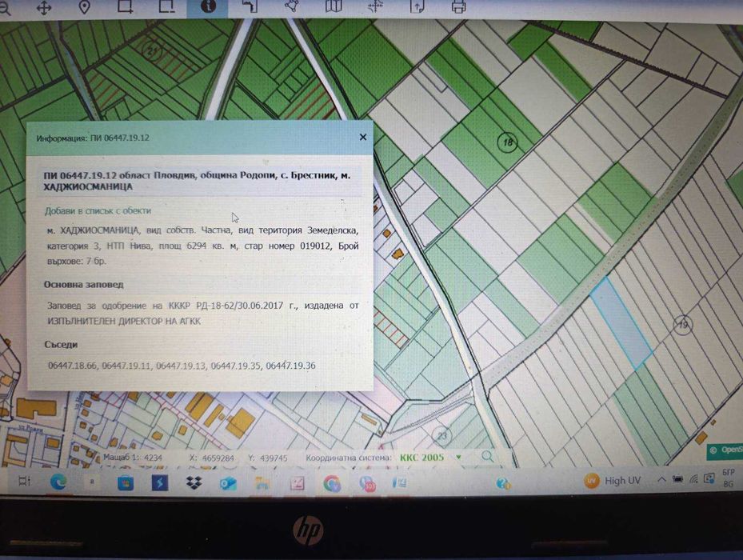Close the ПИ 06447.19.12 information popup
The image size is (743, 560).
tap(363, 137)
